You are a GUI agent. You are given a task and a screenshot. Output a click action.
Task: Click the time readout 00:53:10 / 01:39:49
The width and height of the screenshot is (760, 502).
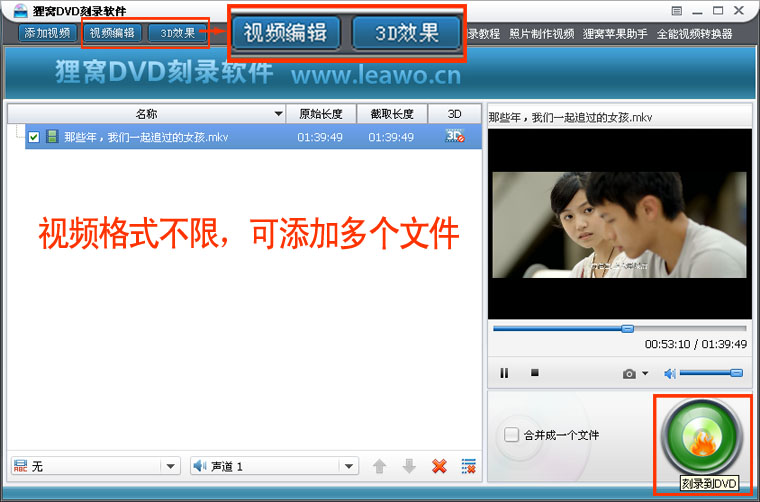tap(696, 344)
